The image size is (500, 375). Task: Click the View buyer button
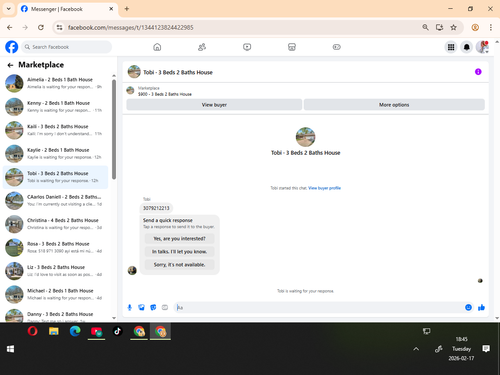point(214,105)
